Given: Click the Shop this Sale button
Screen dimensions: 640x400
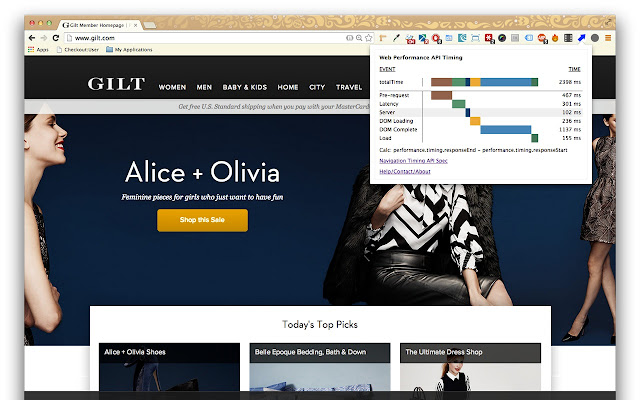Looking at the screenshot, I should click(202, 220).
